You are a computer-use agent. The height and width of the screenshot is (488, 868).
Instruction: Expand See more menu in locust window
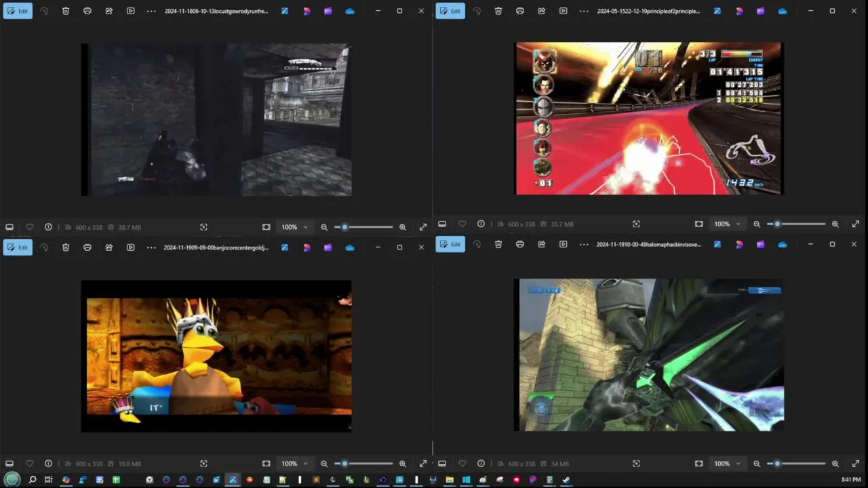point(151,11)
